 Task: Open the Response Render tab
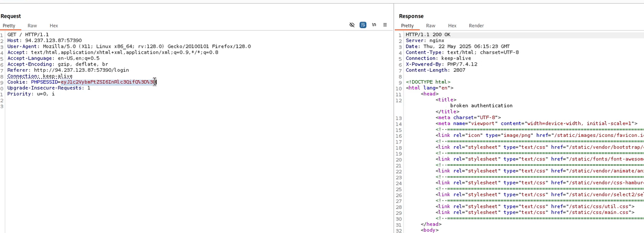click(x=476, y=26)
